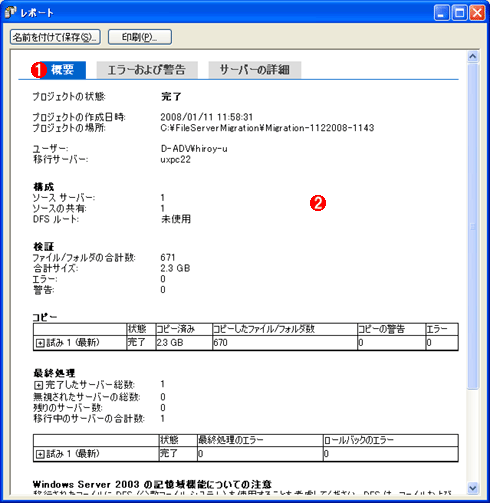The height and width of the screenshot is (503, 490).
Task: Click the scrollbar up arrow
Action: (473, 56)
